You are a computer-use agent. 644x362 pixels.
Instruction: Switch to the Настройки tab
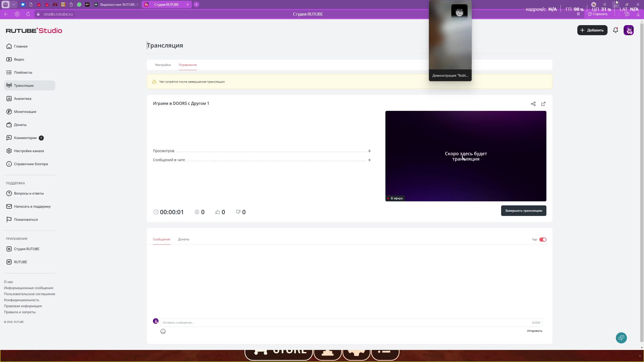coord(163,65)
